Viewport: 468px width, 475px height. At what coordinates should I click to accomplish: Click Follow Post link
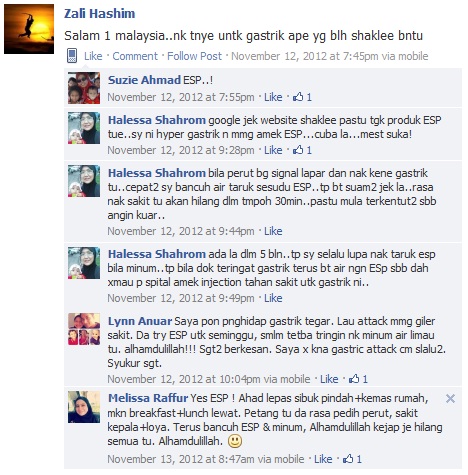194,56
